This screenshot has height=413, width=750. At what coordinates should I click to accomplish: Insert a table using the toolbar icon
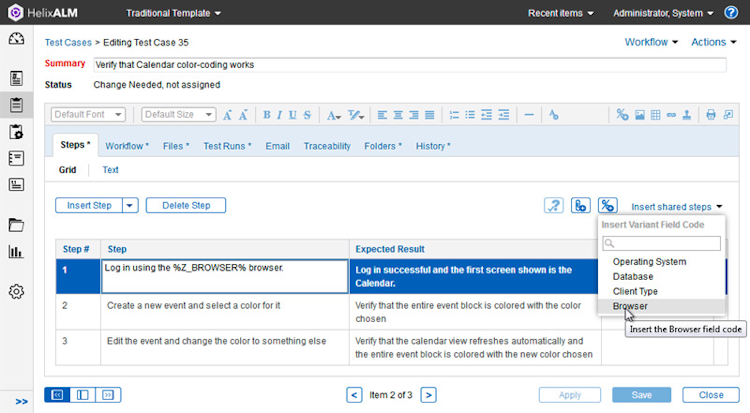[655, 115]
